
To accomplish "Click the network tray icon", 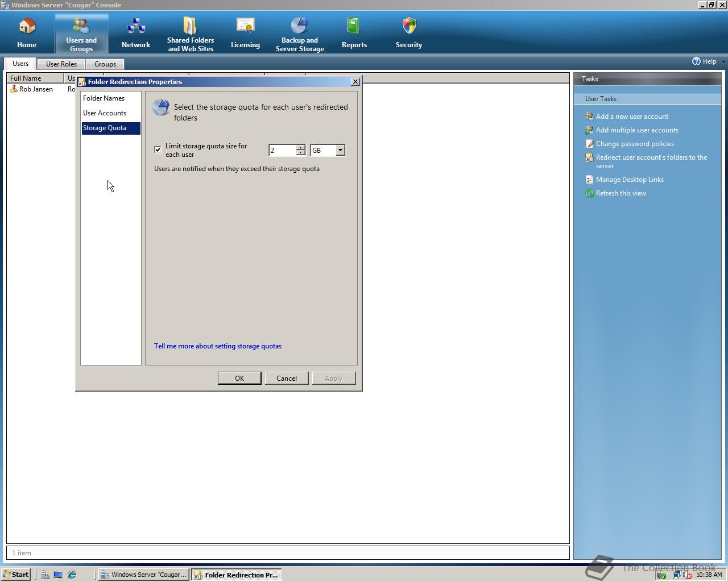I will point(676,575).
